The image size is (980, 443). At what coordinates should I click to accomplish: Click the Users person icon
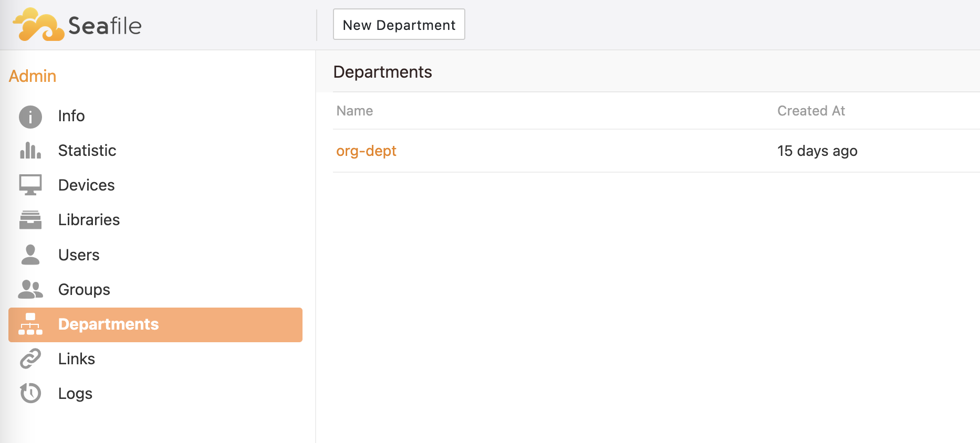click(30, 255)
